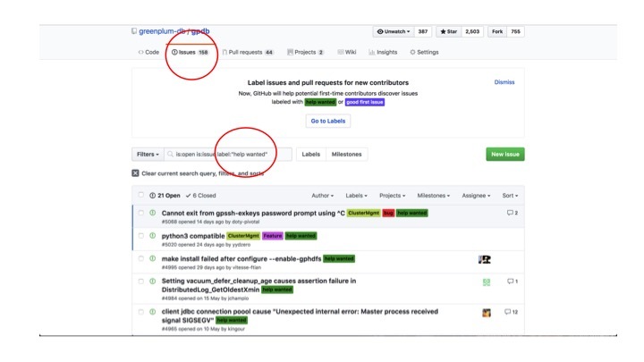
Task: Click the greenplum-db owner link
Action: click(162, 31)
